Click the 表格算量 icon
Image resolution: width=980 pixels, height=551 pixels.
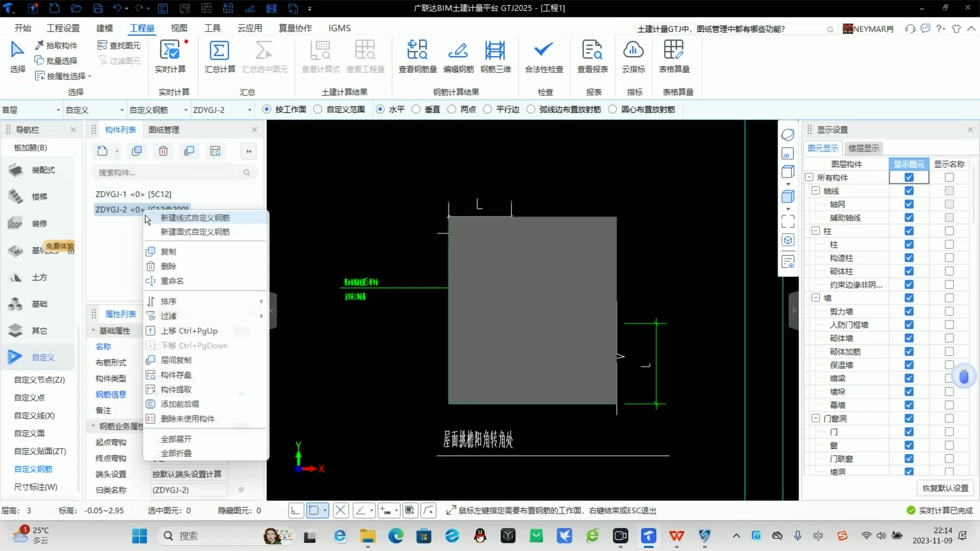673,51
